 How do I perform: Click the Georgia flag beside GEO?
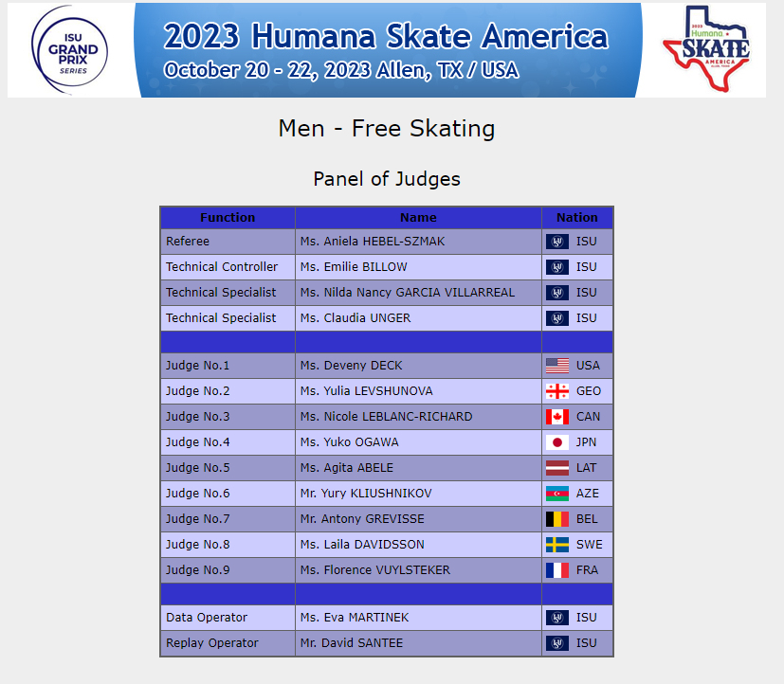click(557, 391)
